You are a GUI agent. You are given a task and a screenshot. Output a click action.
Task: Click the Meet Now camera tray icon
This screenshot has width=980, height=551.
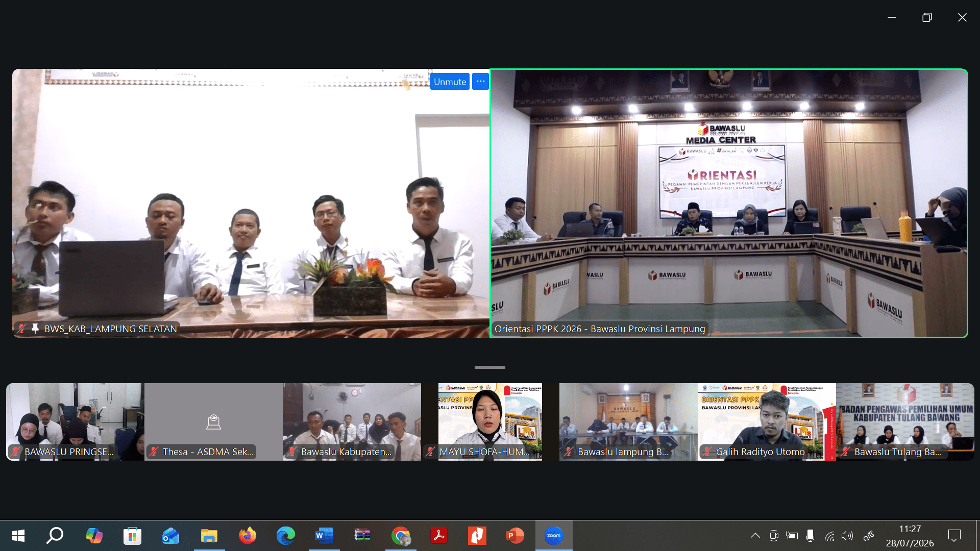[774, 536]
